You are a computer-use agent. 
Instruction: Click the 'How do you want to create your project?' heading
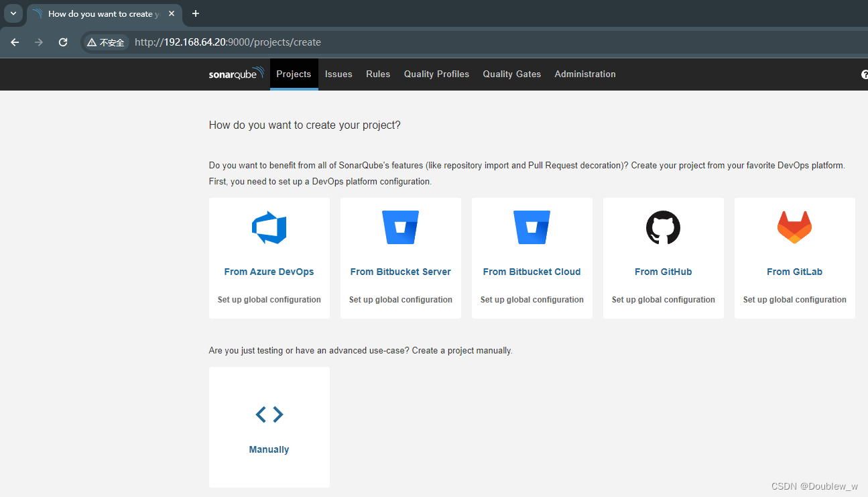tap(305, 125)
